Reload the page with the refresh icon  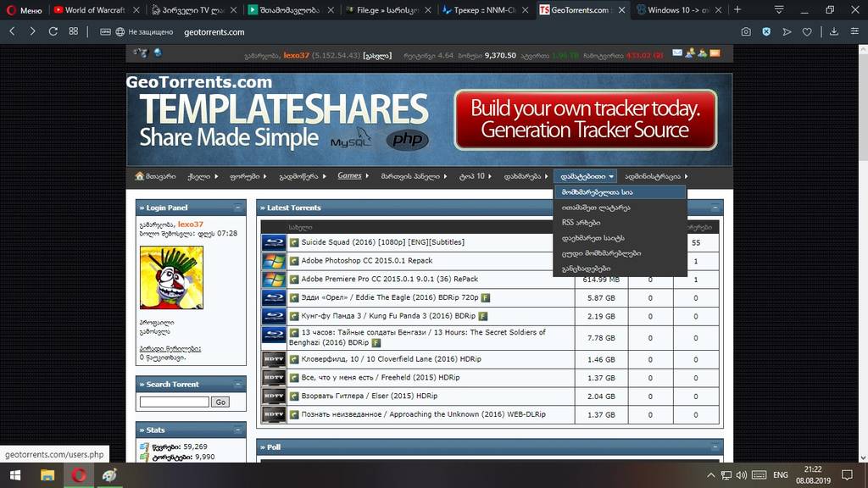click(53, 31)
